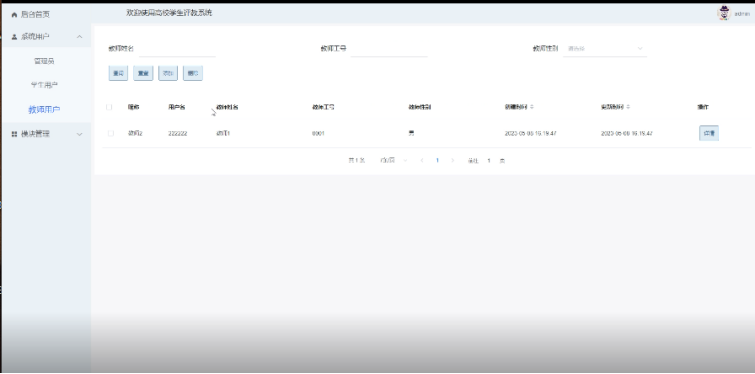Viewport: 755px width, 374px height.
Task: Expand the 模块管理 sidebar group
Action: (x=46, y=134)
